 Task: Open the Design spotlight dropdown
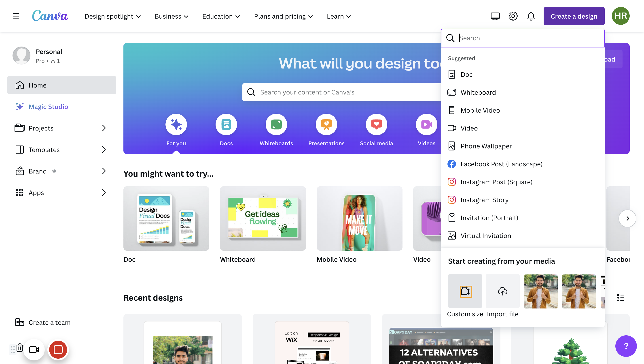point(112,16)
